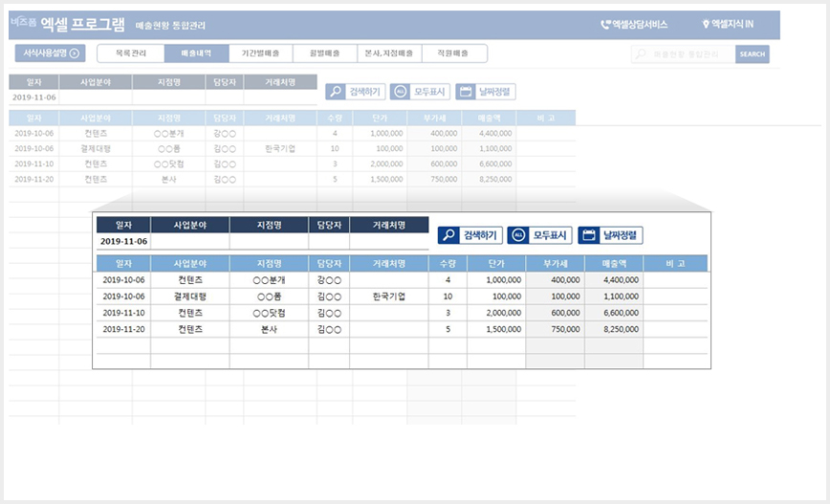Screen dimensions: 830x504
Task: Click the header search input field
Action: 684,54
